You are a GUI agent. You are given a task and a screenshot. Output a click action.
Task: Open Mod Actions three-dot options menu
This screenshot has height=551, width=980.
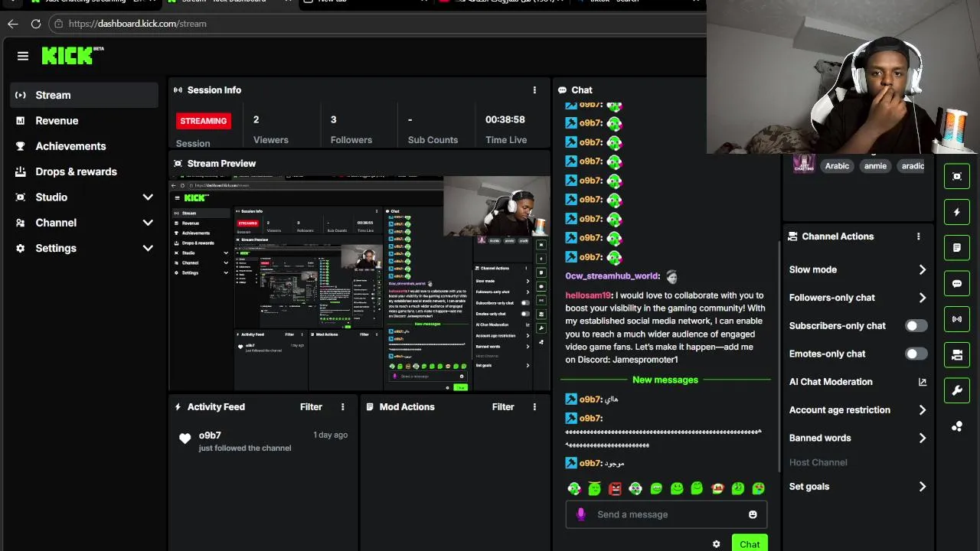[534, 407]
